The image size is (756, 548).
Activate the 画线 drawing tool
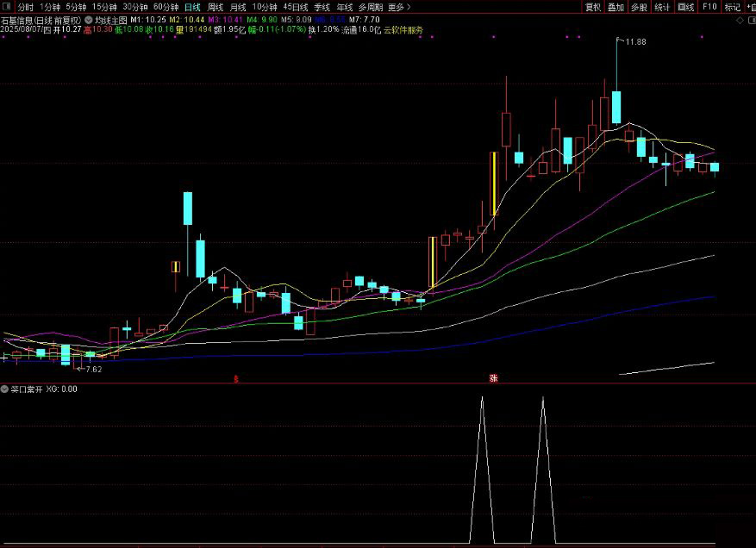[x=685, y=7]
